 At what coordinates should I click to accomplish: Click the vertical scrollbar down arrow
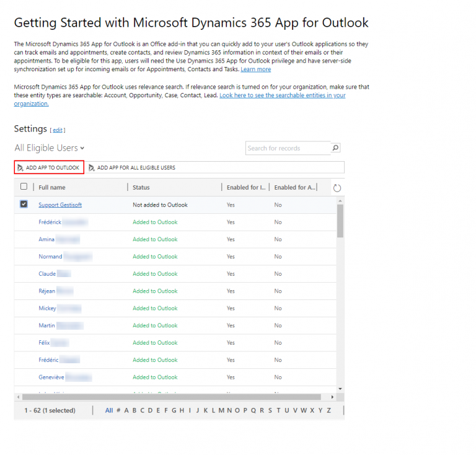tap(340, 389)
